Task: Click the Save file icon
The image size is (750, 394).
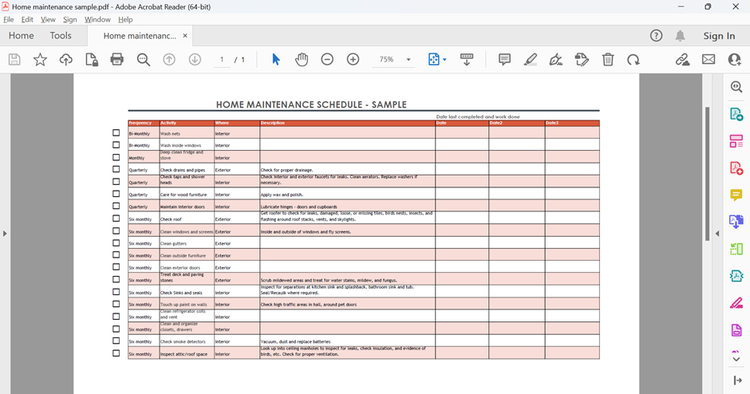Action: [14, 59]
